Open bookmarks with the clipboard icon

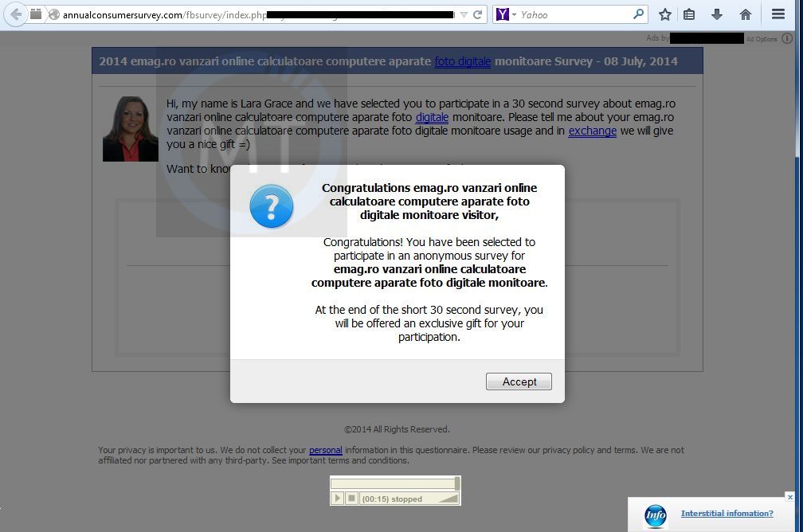[688, 14]
